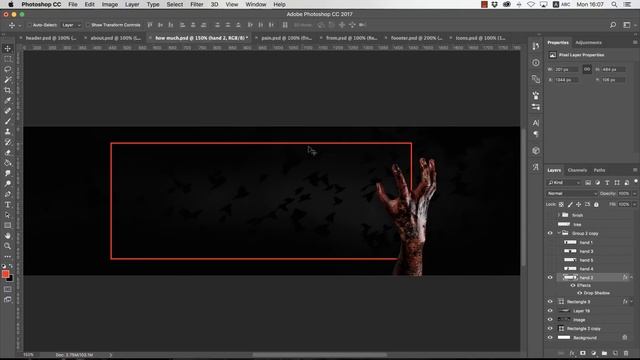Open the Fill value dropdown arrow
This screenshot has height=360, width=640.
(x=634, y=204)
